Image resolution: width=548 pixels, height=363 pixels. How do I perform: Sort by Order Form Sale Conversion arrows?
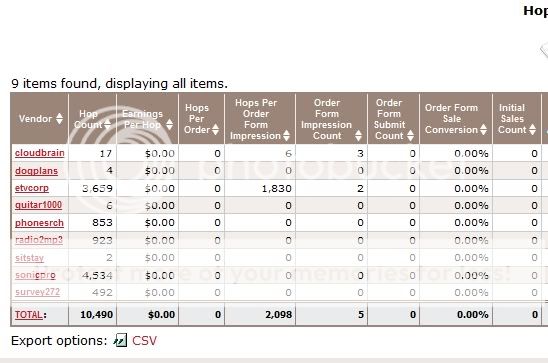point(483,130)
